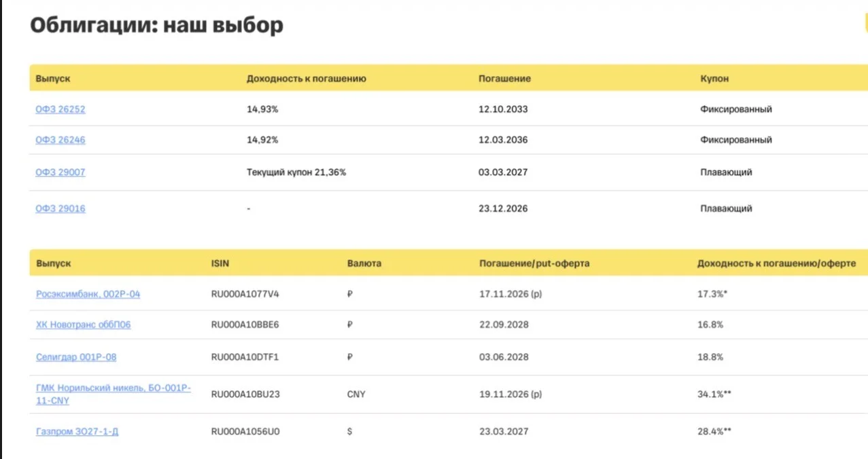This screenshot has width=868, height=459.
Task: Select ISIN RU000A10BBE6
Action: 245,325
